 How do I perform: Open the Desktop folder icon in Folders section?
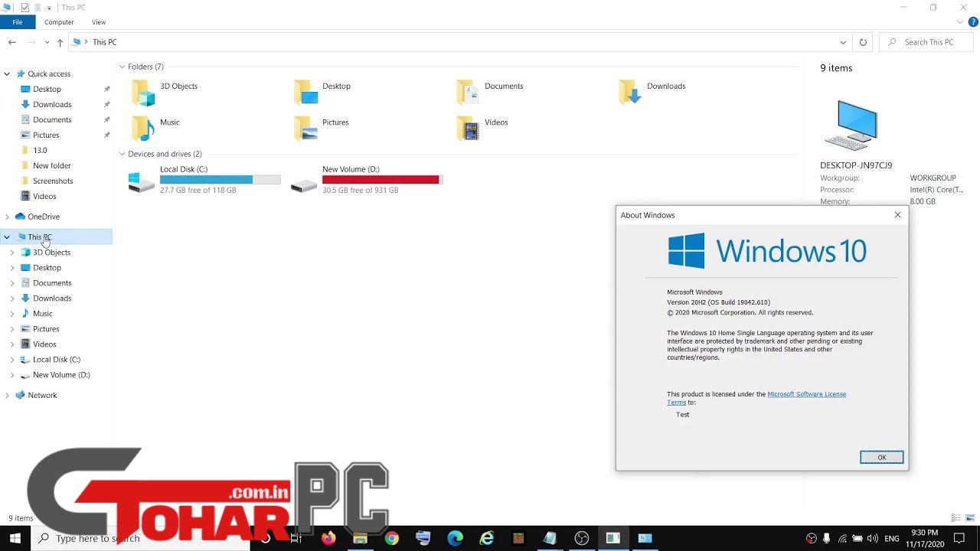pyautogui.click(x=306, y=92)
